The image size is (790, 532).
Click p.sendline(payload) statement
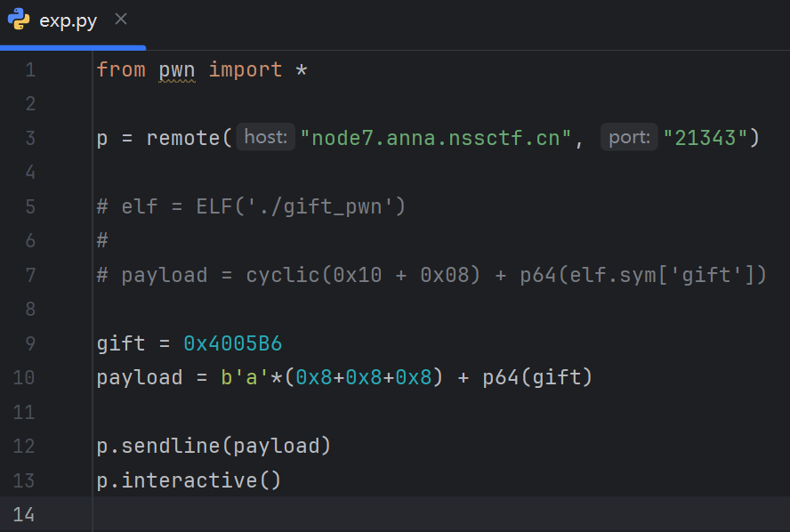[x=214, y=447]
